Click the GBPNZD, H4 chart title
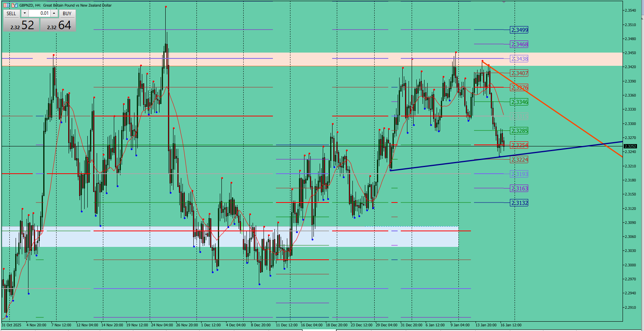The height and width of the screenshot is (331, 644). [x=65, y=5]
